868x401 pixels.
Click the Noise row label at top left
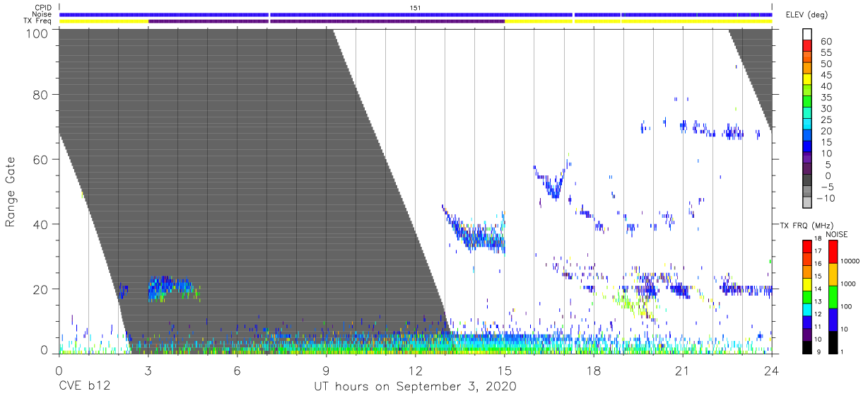click(x=42, y=14)
